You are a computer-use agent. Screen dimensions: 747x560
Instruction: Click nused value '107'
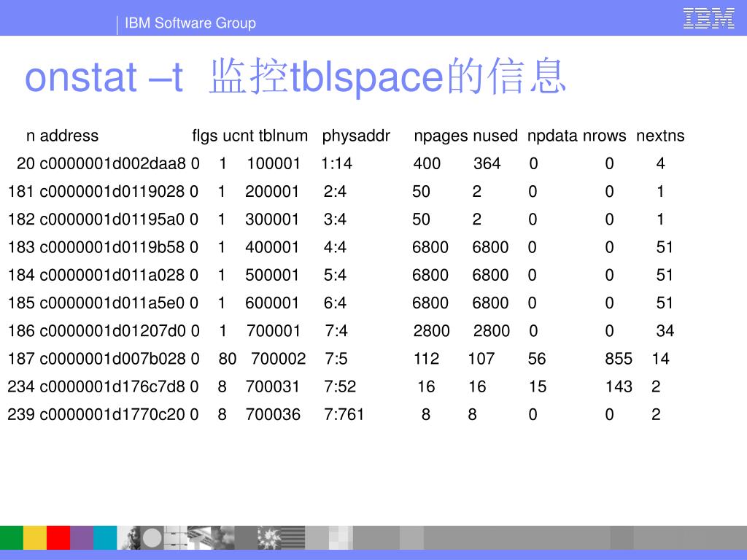click(481, 359)
